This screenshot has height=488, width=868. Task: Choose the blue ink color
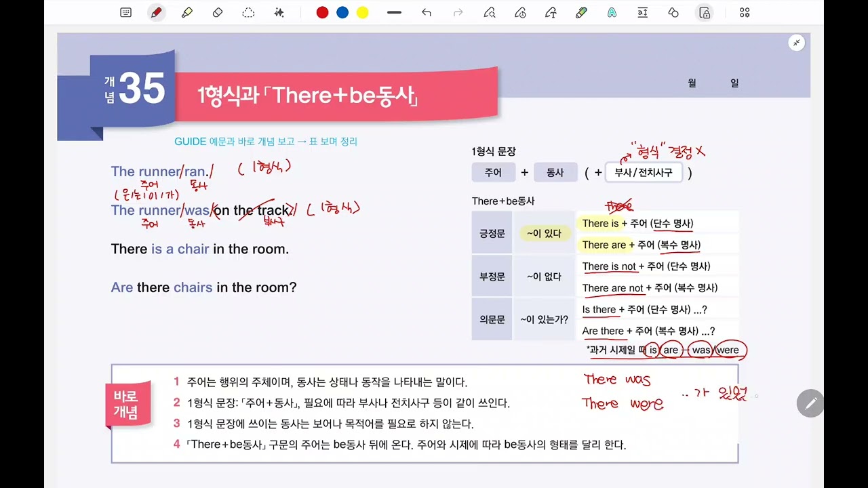342,12
